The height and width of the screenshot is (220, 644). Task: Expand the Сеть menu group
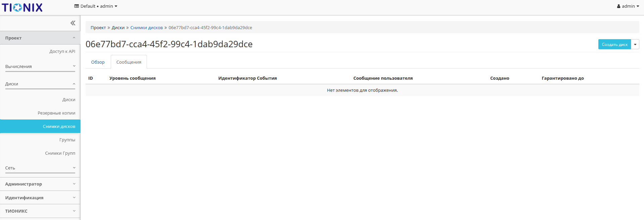[40, 168]
